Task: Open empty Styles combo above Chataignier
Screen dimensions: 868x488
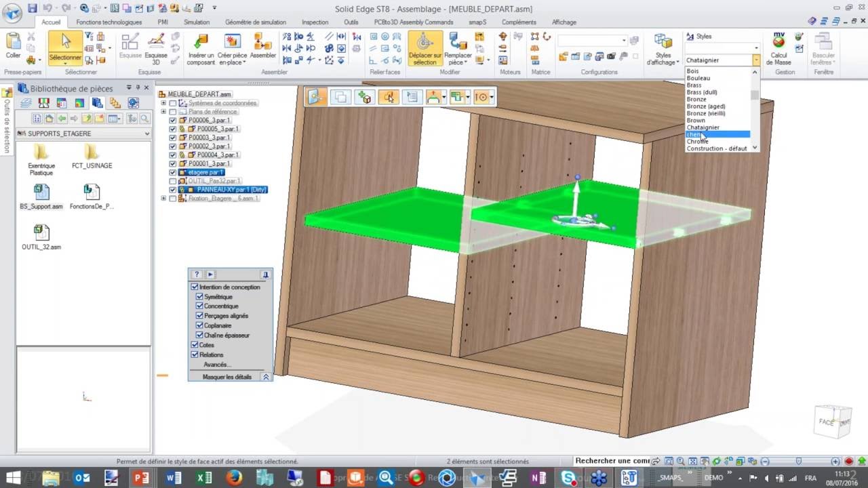Action: 722,48
